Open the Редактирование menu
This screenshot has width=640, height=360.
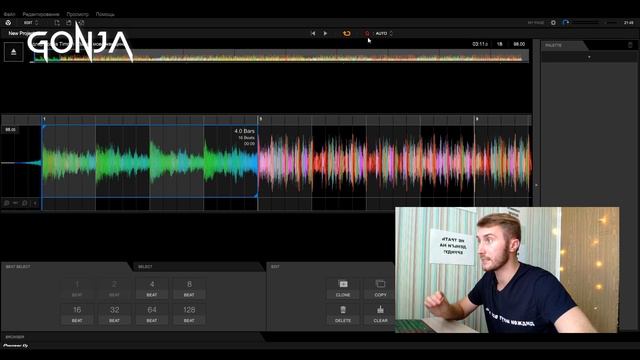pyautogui.click(x=41, y=14)
